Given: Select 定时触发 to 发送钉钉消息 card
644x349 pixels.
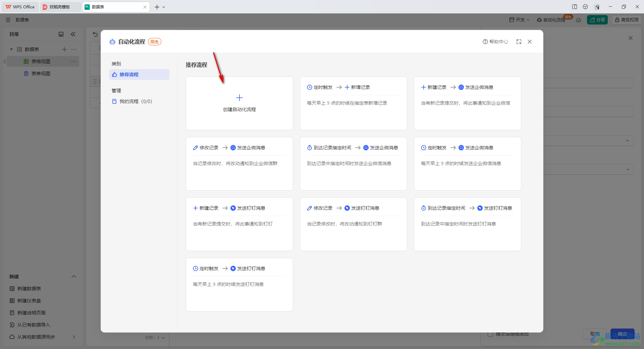Looking at the screenshot, I should 239,285.
